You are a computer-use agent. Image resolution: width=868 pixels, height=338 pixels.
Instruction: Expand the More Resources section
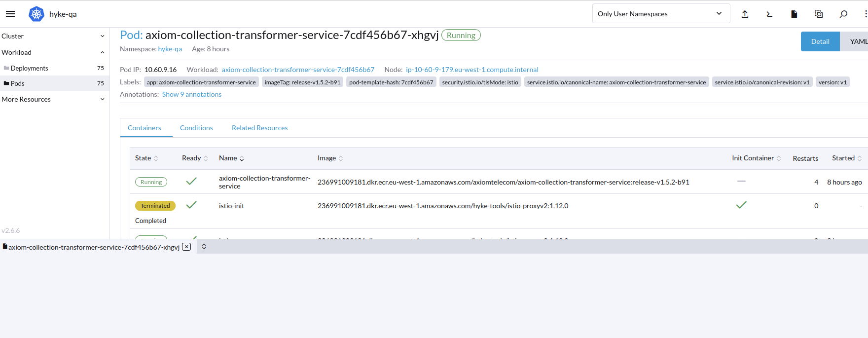[54, 99]
